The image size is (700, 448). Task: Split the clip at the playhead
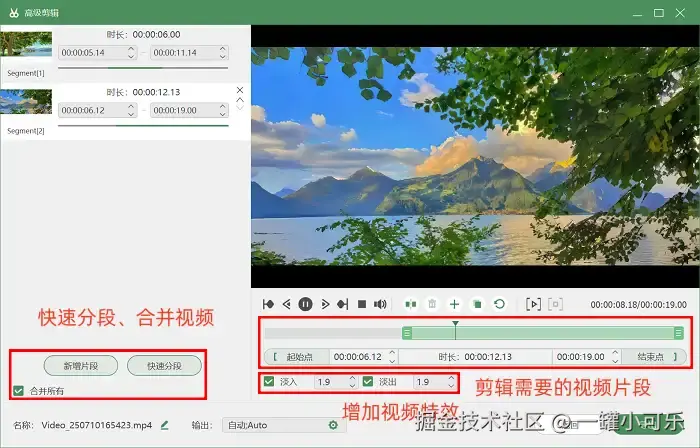[x=411, y=304]
